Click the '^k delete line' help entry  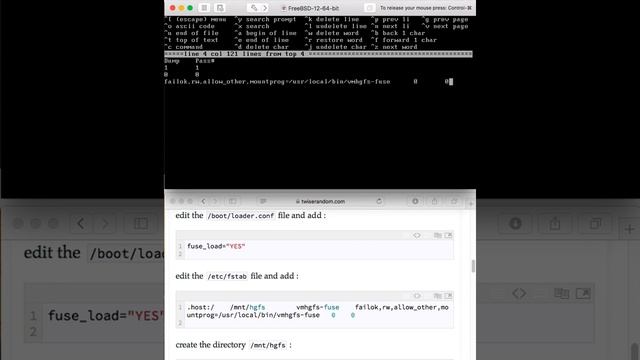[x=331, y=19]
